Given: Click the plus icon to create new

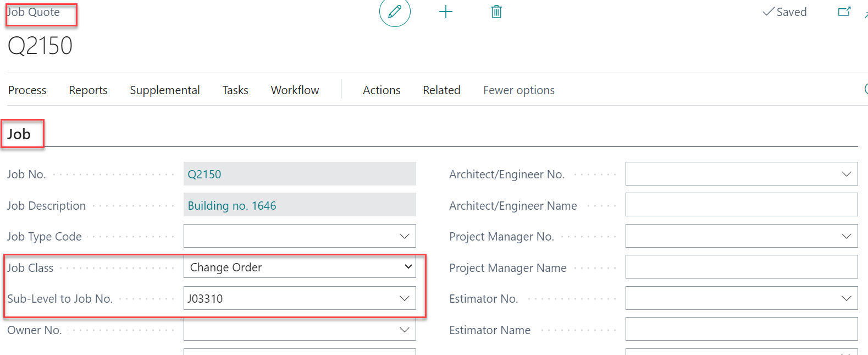Looking at the screenshot, I should pos(446,12).
